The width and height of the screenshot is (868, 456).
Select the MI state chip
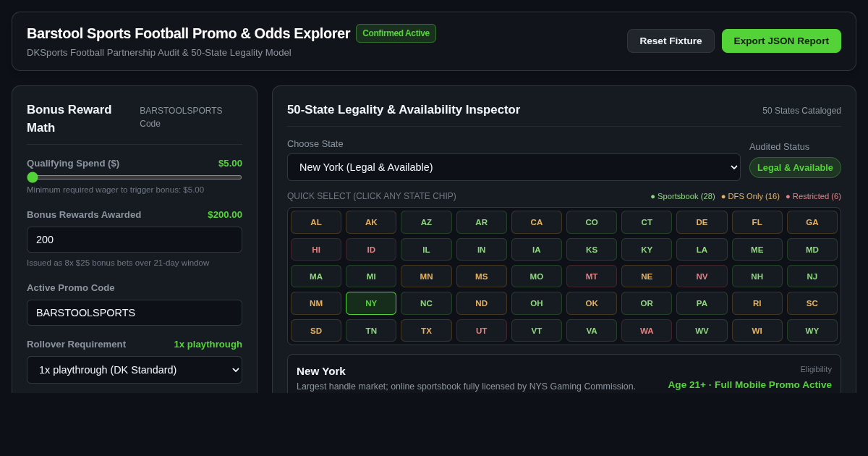pyautogui.click(x=371, y=276)
